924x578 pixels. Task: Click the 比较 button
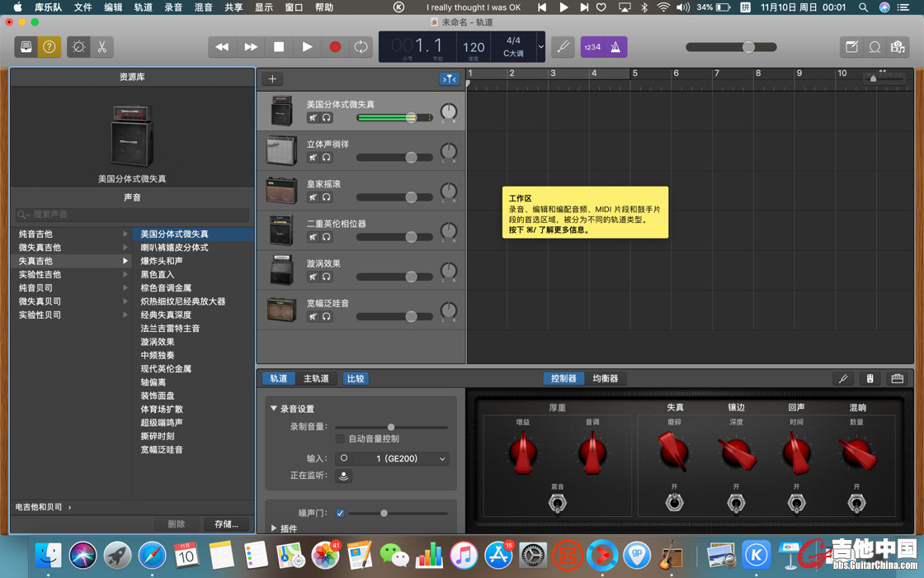click(356, 379)
